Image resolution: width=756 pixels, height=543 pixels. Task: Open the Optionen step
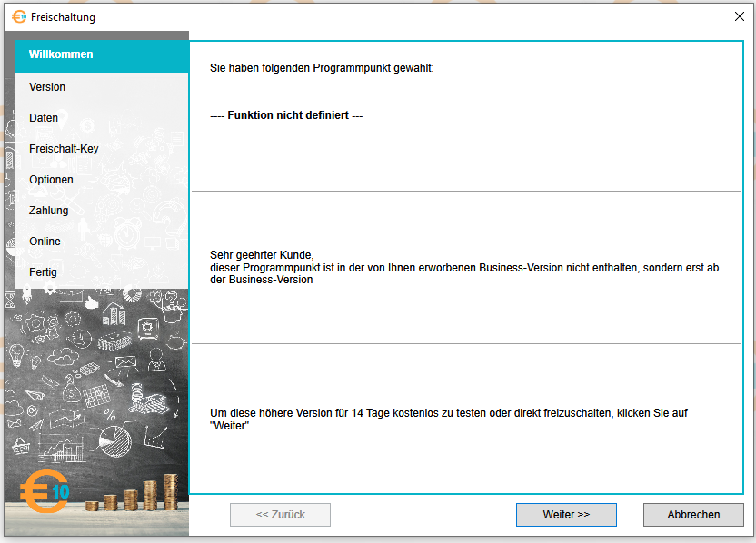51,180
